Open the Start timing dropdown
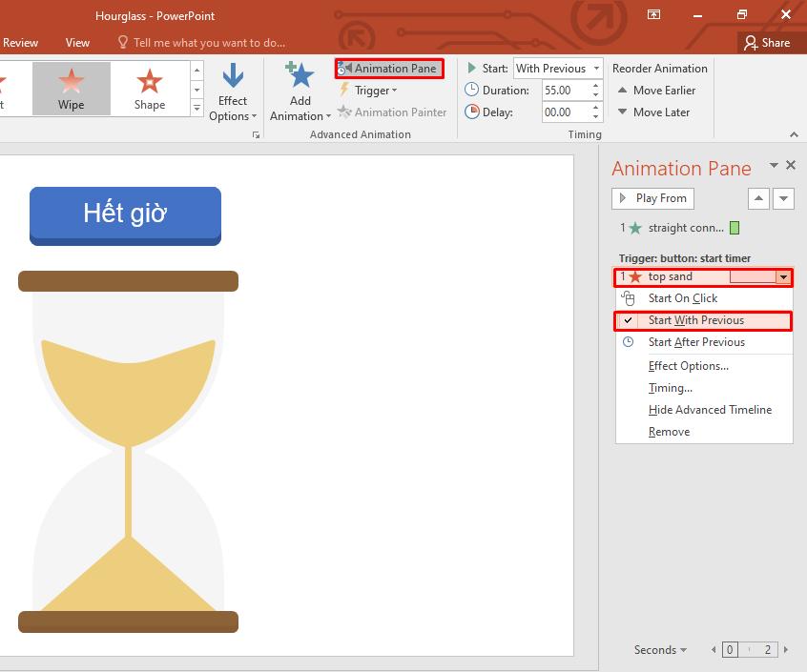This screenshot has height=672, width=807. point(596,69)
